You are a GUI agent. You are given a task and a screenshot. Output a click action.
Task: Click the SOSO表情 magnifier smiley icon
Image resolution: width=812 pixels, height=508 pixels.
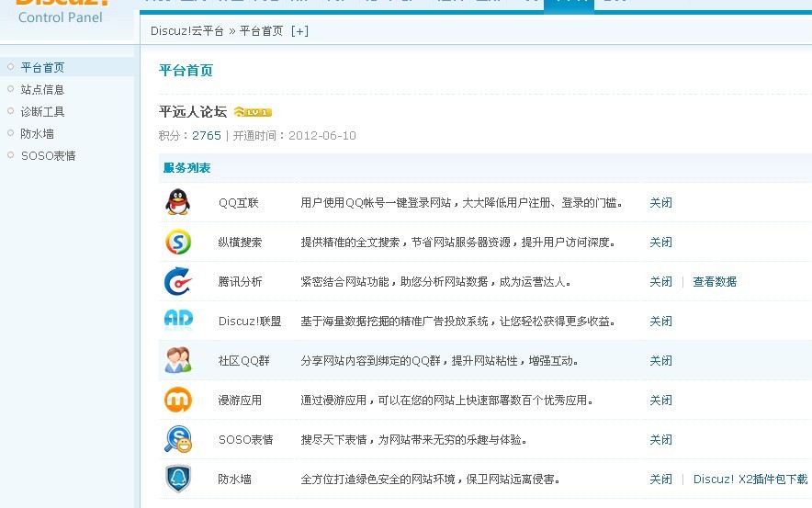pyautogui.click(x=178, y=439)
